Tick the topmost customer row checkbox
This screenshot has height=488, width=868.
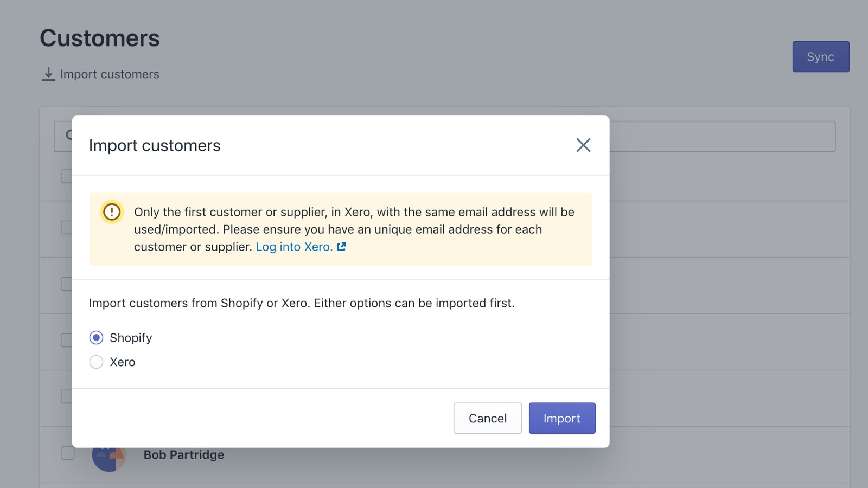tap(66, 176)
